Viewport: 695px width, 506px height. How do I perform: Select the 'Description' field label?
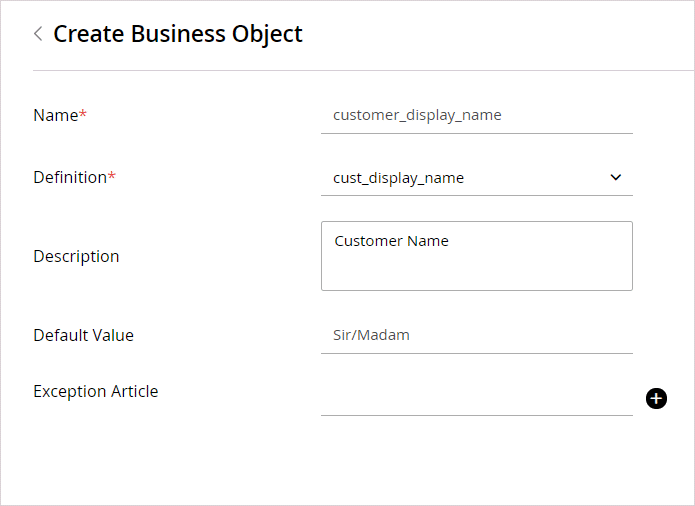[x=76, y=257]
